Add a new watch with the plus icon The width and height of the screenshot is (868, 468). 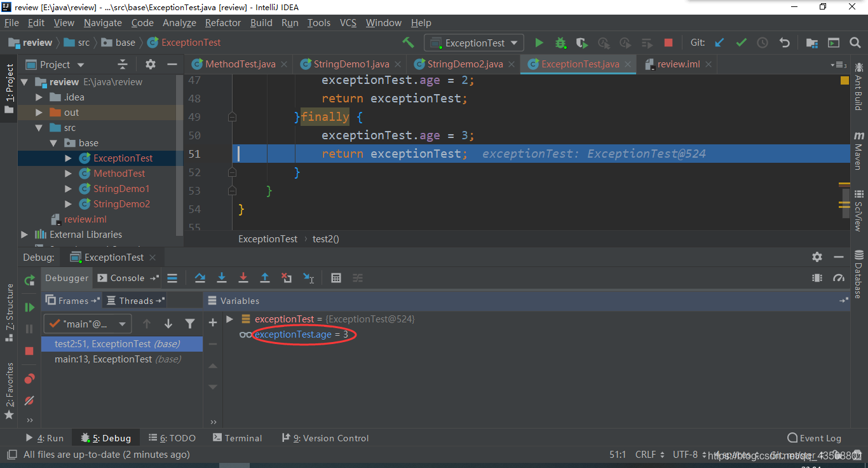pos(213,323)
